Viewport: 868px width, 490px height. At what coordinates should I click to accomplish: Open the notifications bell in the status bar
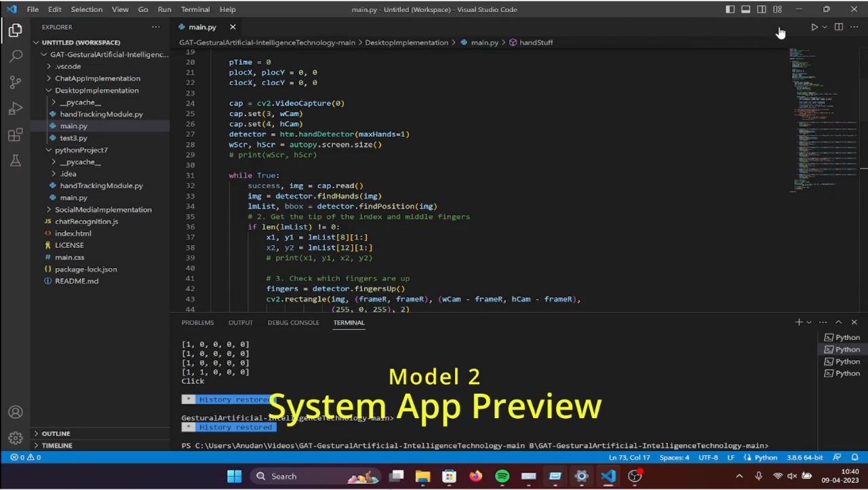point(855,457)
